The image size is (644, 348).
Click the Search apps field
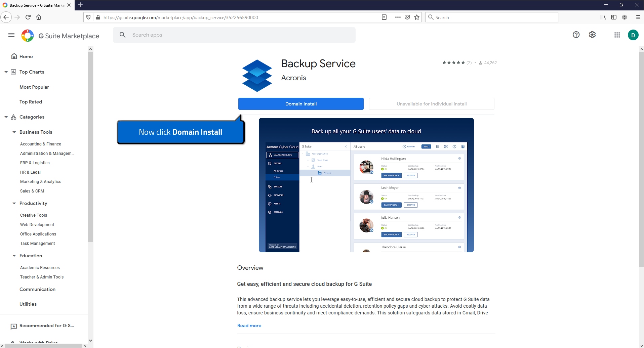tap(234, 35)
